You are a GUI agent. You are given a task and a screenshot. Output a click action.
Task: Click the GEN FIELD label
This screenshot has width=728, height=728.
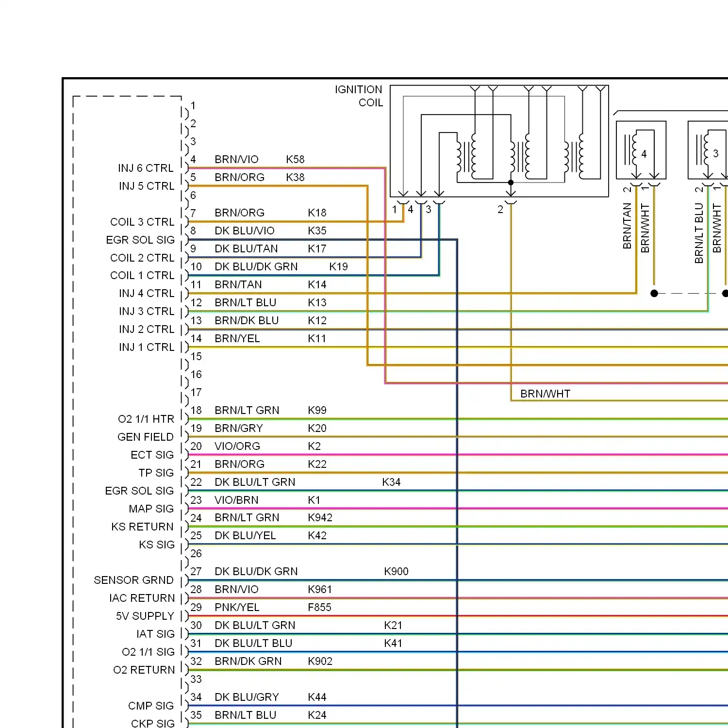coord(146,437)
